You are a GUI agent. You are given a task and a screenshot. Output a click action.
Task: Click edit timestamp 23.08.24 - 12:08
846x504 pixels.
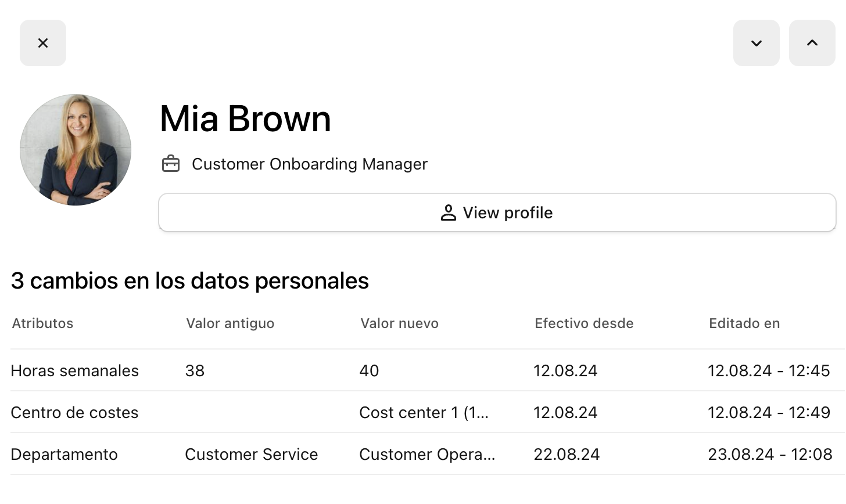tap(770, 454)
